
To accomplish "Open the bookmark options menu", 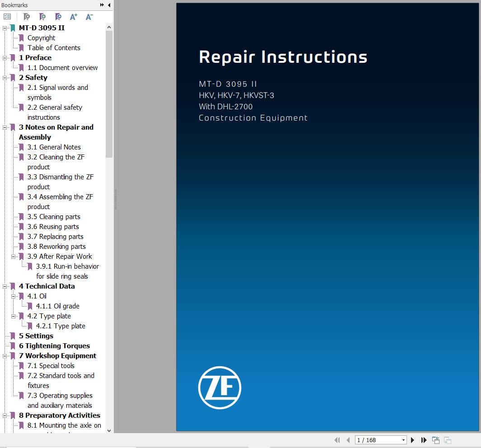I will [x=6, y=16].
